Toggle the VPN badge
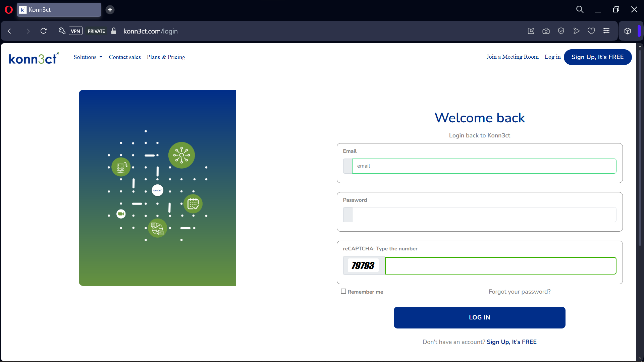Screen dimensions: 644x362 coord(75,31)
